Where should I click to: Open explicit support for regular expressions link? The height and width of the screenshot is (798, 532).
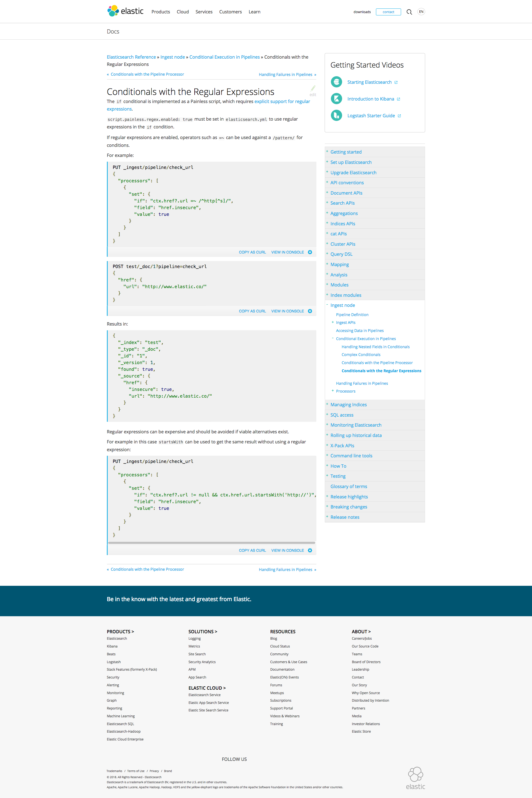pos(282,101)
